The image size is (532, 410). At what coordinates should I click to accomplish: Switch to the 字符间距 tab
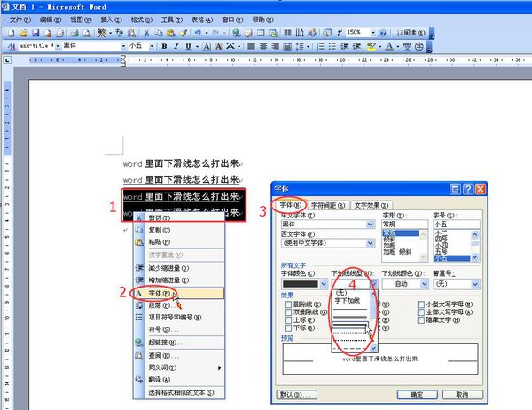[328, 206]
